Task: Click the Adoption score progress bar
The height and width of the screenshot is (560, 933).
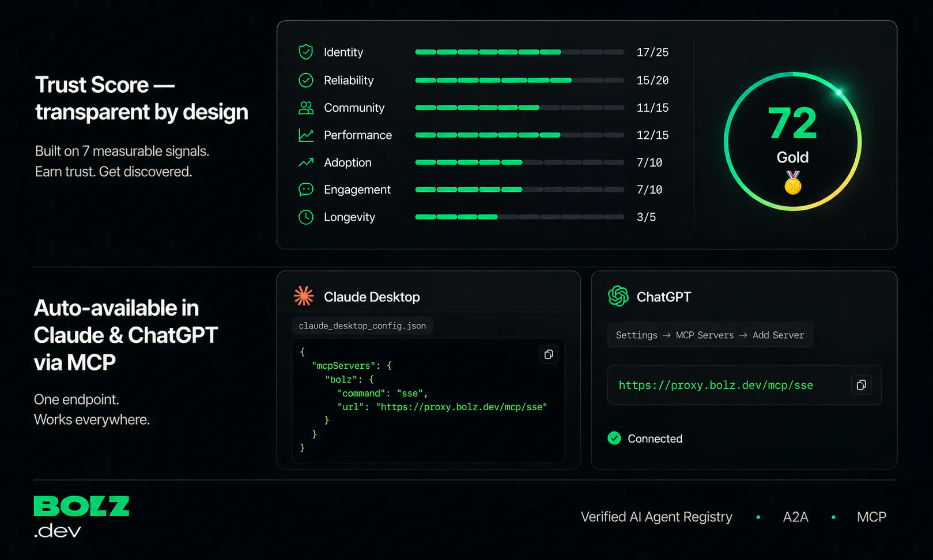Action: tap(519, 162)
